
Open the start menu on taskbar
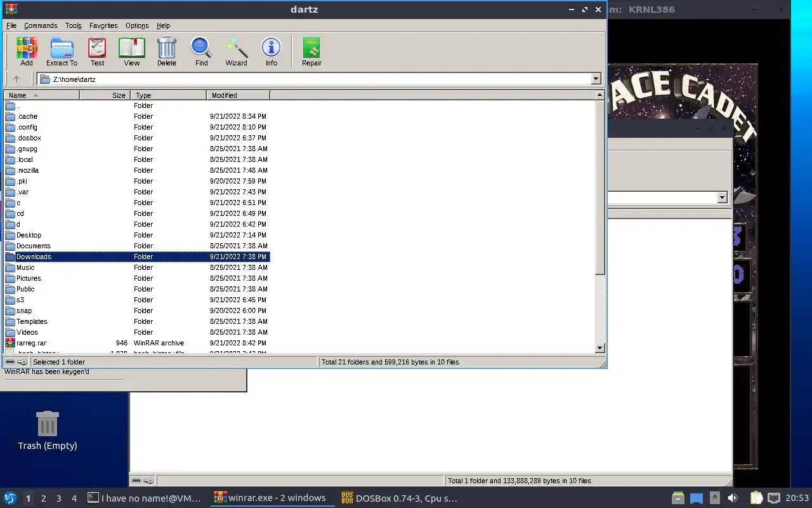[10, 498]
